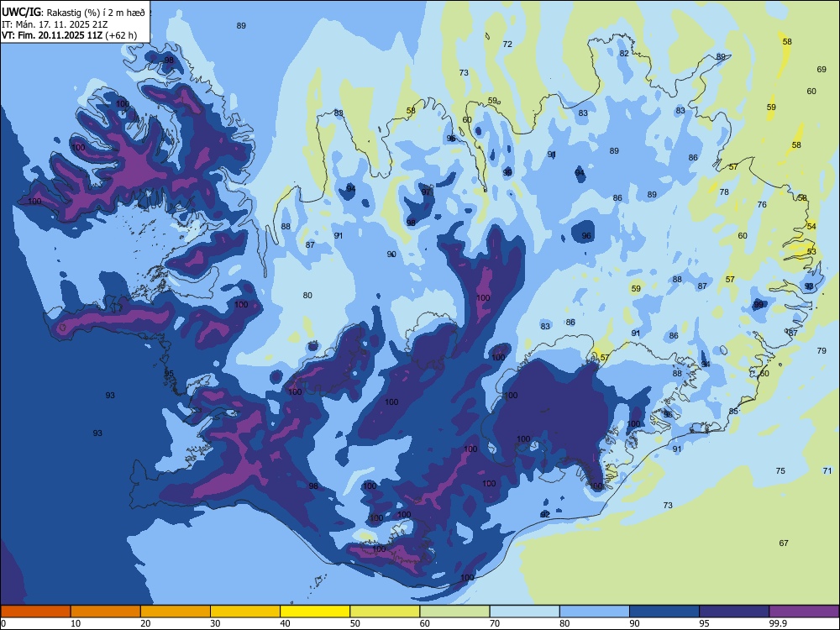Click the legend tick label '99.9'
840x630 pixels.
coord(777,623)
